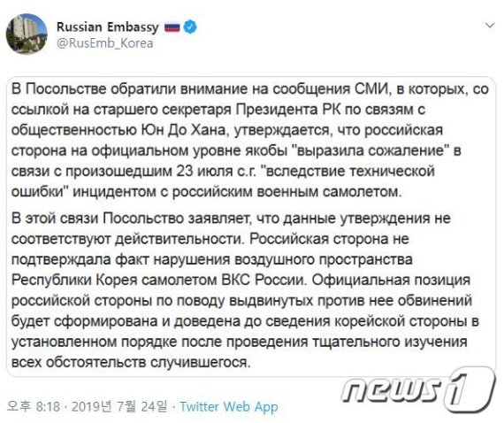The width and height of the screenshot is (504, 423).
Task: Click the 2019년 7월 24일 date
Action: point(119,406)
